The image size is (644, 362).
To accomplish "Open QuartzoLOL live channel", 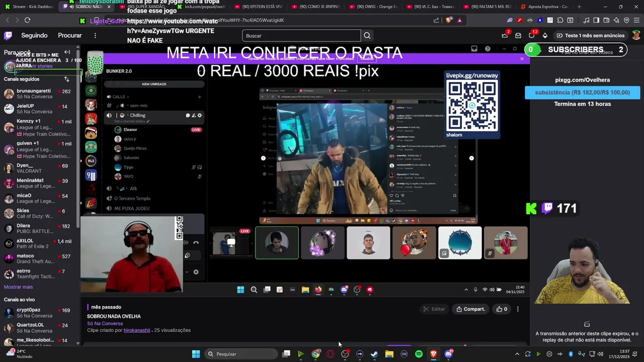I will [39, 328].
